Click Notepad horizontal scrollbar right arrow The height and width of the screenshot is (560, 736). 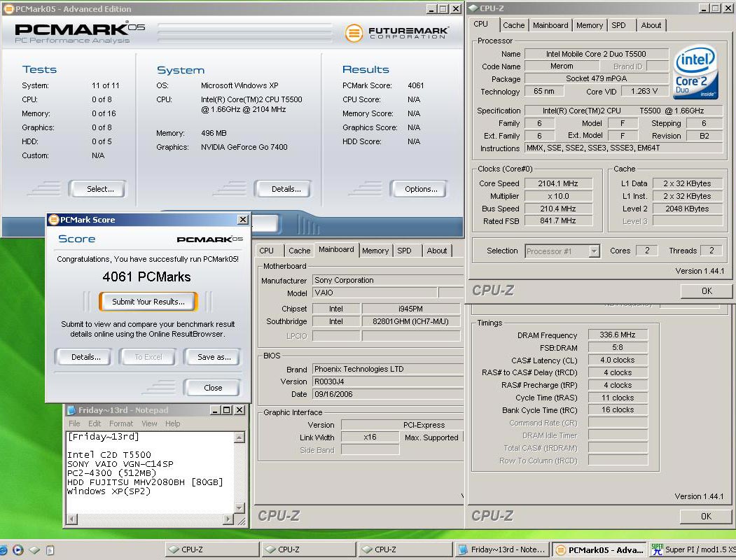point(228,519)
